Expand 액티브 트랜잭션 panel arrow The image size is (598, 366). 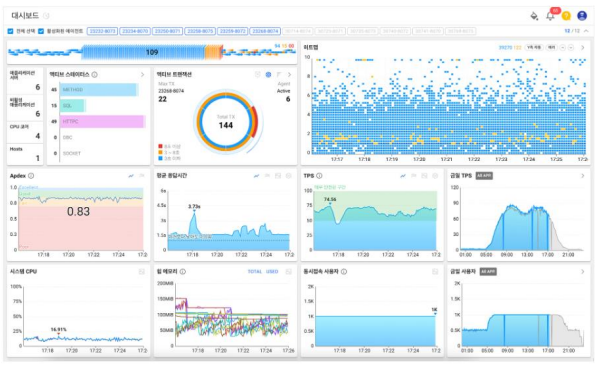(289, 75)
